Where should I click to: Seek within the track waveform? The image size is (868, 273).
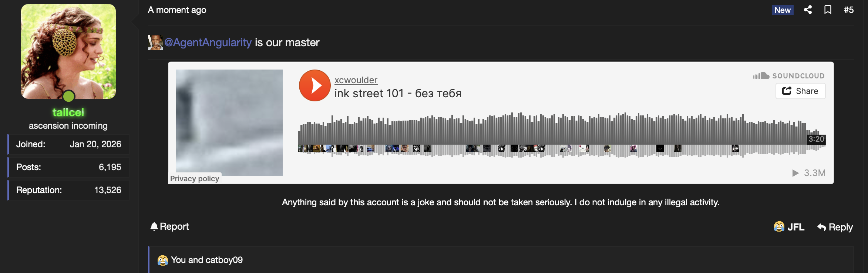pos(562,135)
